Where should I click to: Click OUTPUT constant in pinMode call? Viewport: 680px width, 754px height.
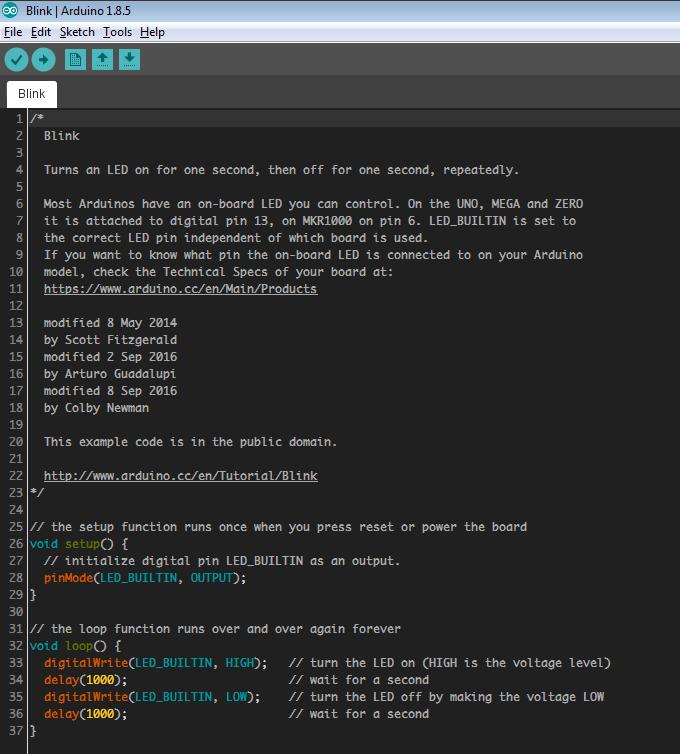click(x=212, y=578)
